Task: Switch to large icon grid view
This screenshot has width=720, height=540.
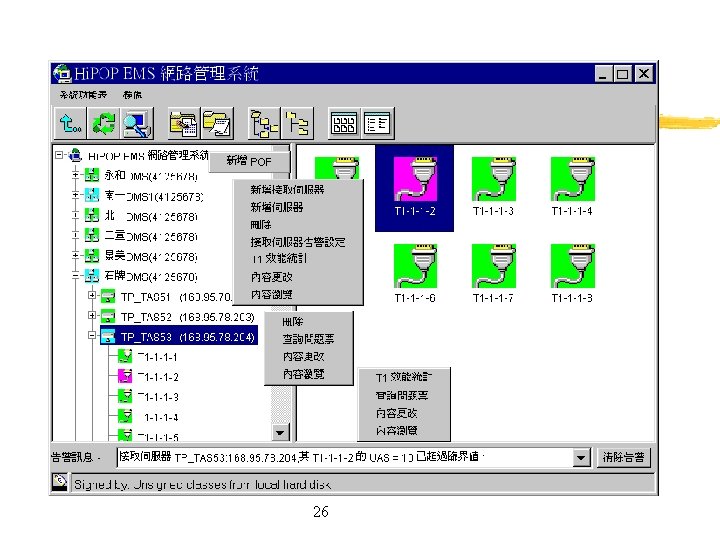Action: coord(344,123)
